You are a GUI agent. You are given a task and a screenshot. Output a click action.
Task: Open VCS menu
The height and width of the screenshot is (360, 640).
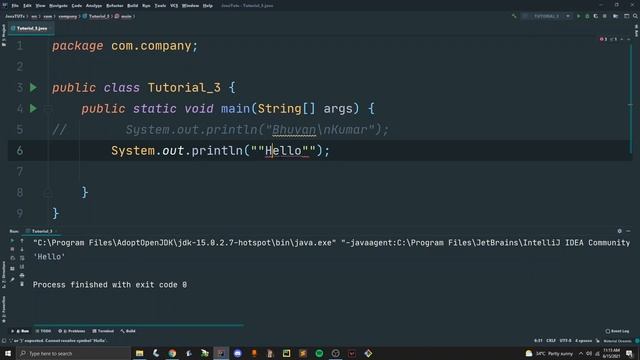pyautogui.click(x=174, y=6)
